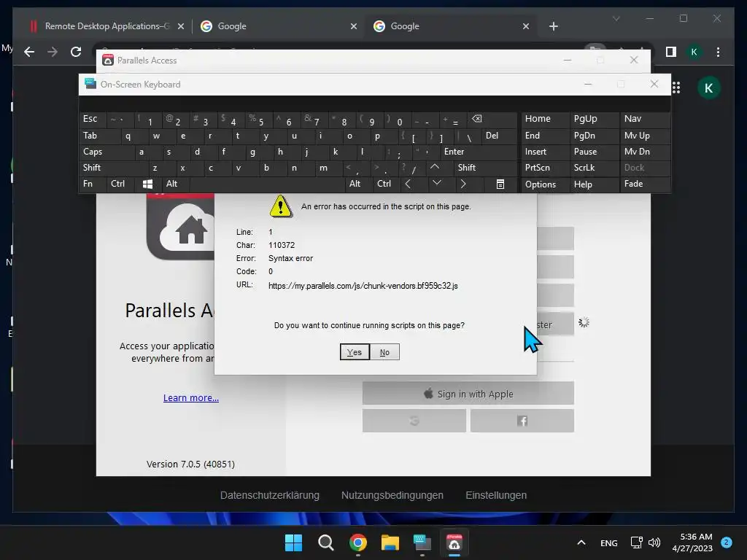The height and width of the screenshot is (560, 747).
Task: Toggle the Fn key on On-Screen Keyboard
Action: pyautogui.click(x=93, y=184)
